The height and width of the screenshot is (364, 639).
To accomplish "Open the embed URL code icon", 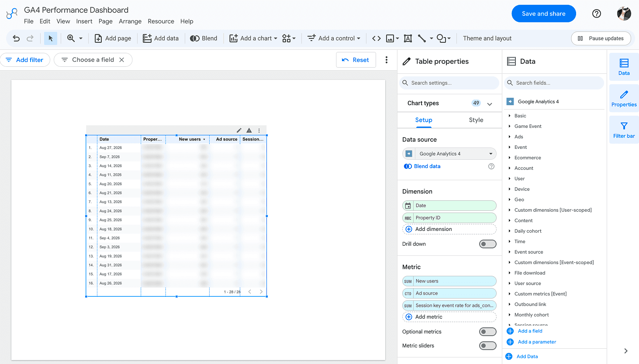I will tap(376, 38).
